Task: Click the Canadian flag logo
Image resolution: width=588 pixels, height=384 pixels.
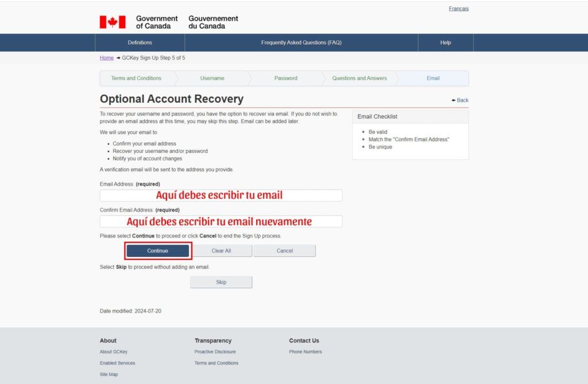Action: point(113,22)
